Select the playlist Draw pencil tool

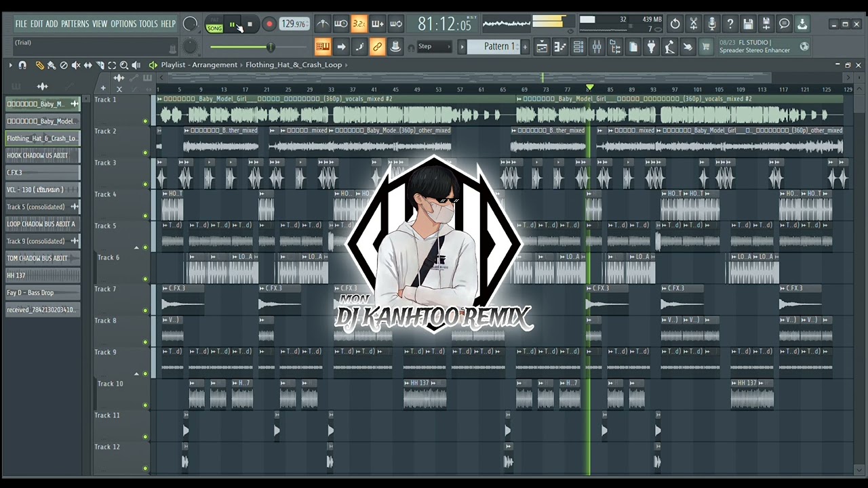pyautogui.click(x=40, y=65)
